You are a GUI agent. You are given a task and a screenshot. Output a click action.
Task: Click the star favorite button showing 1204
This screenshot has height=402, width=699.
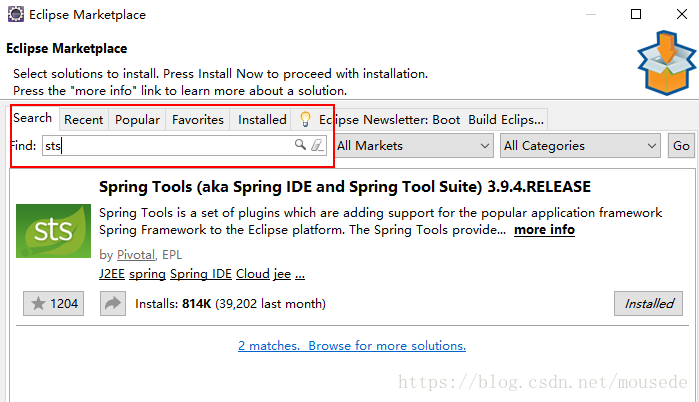53,304
